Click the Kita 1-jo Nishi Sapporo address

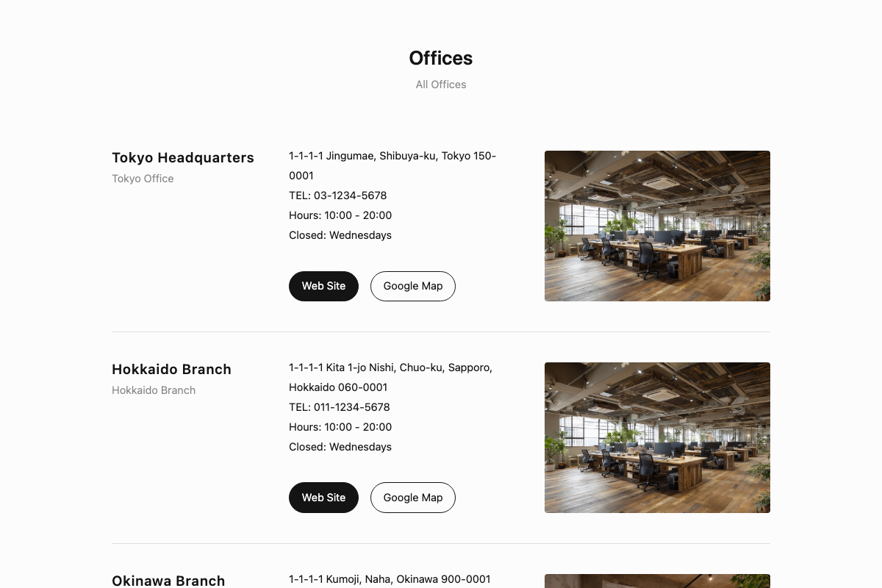[390, 367]
